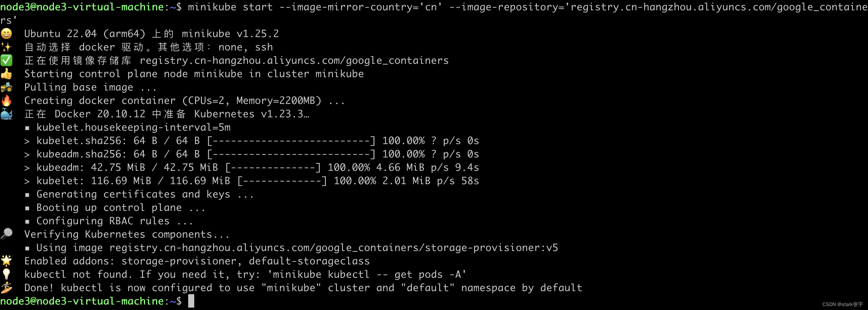Click the kubelet.housekeeping-interval=5m bullet line

click(134, 127)
